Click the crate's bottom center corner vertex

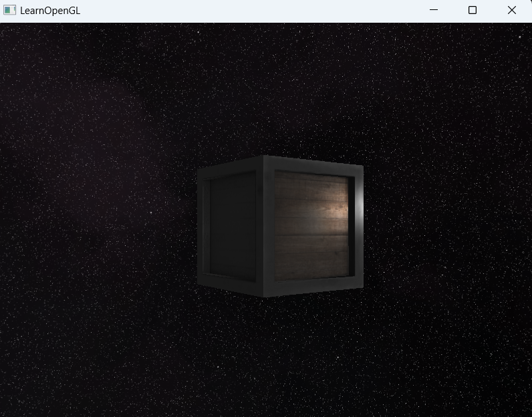(x=263, y=297)
